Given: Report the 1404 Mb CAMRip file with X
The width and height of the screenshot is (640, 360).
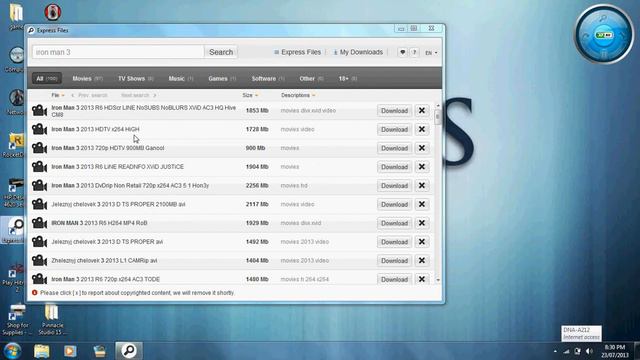Looking at the screenshot, I should tap(422, 261).
